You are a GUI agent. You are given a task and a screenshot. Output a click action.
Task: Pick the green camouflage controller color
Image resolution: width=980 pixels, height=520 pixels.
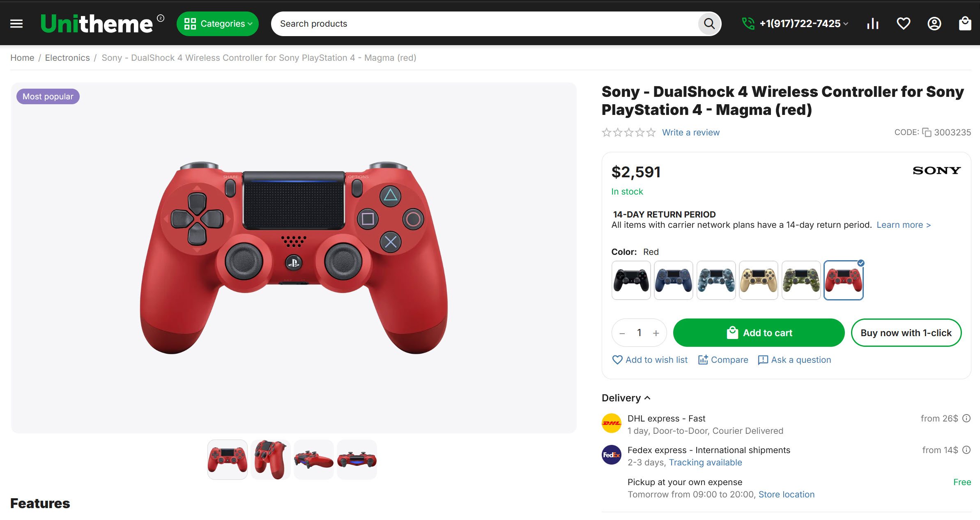(801, 280)
